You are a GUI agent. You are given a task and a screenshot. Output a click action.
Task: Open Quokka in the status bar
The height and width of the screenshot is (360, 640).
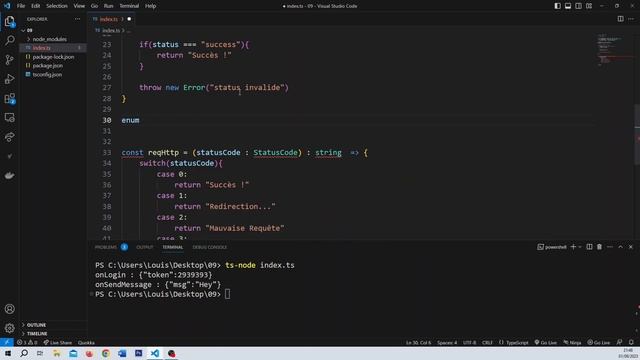point(86,342)
